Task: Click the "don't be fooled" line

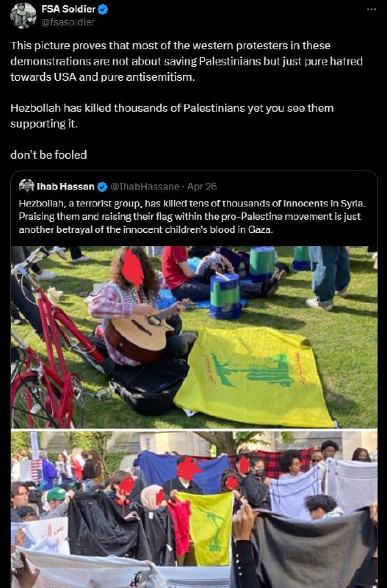Action: (48, 154)
